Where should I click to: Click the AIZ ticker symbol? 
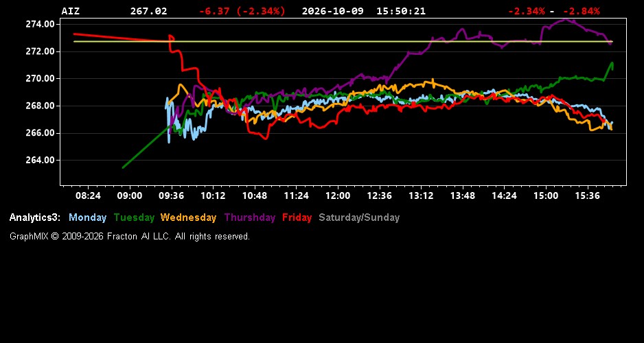pos(70,12)
